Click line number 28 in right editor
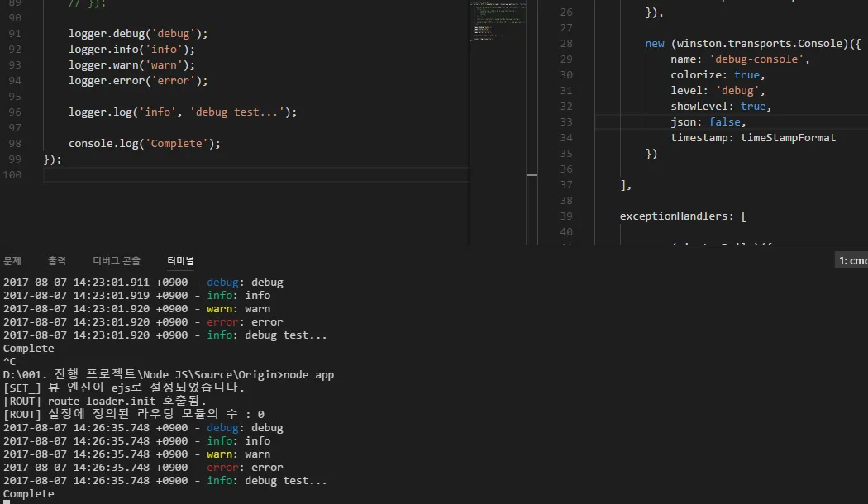The width and height of the screenshot is (868, 504). (x=566, y=44)
